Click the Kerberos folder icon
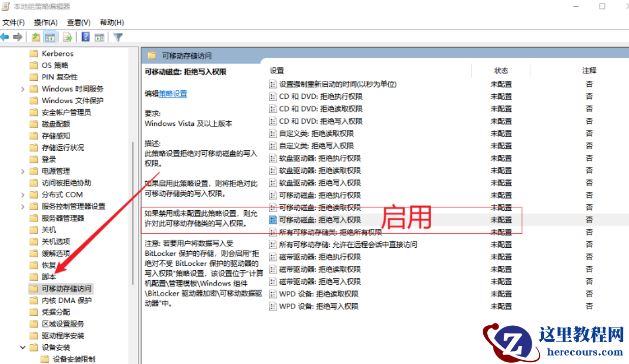Image resolution: width=629 pixels, height=364 pixels. point(34,53)
